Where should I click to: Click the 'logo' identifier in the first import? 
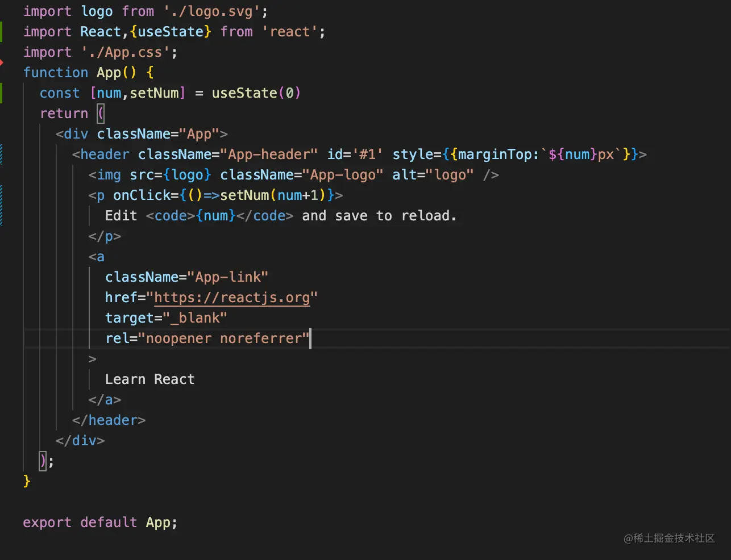[x=97, y=11]
